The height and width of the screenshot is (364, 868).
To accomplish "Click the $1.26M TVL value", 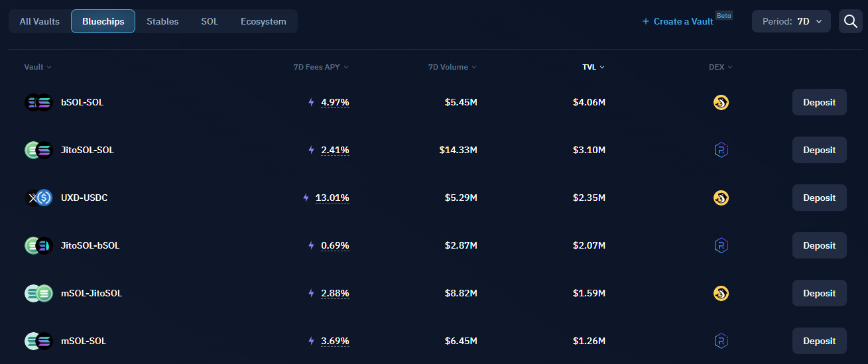I will coord(589,341).
